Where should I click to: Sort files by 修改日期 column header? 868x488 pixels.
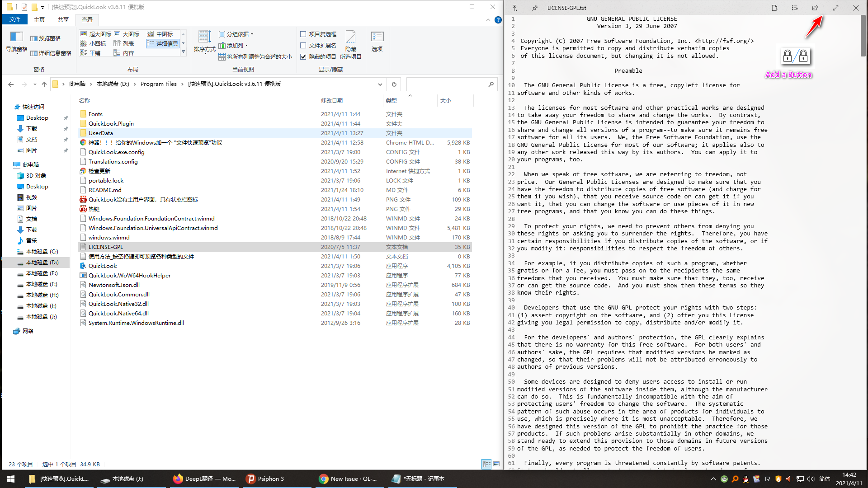pyautogui.click(x=332, y=100)
